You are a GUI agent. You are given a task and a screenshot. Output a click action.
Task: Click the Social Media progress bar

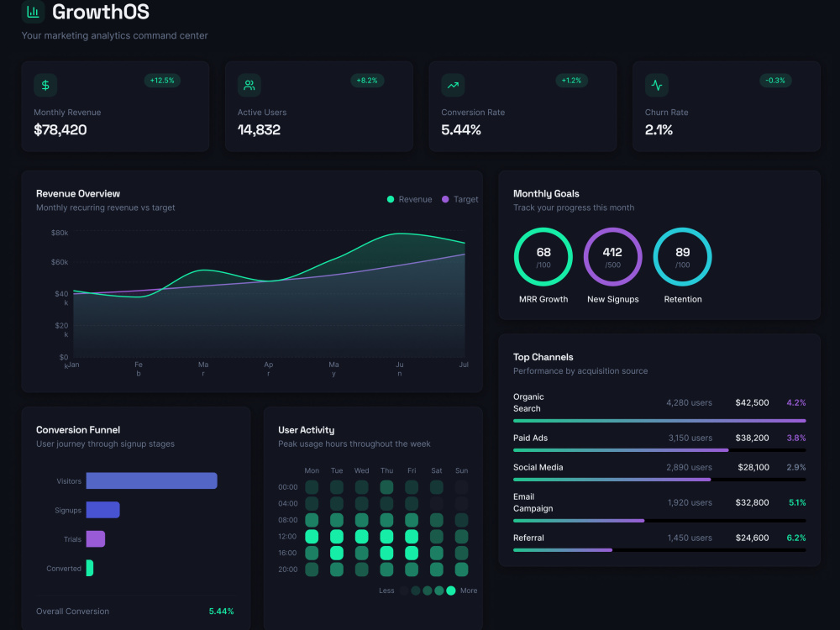coord(659,480)
